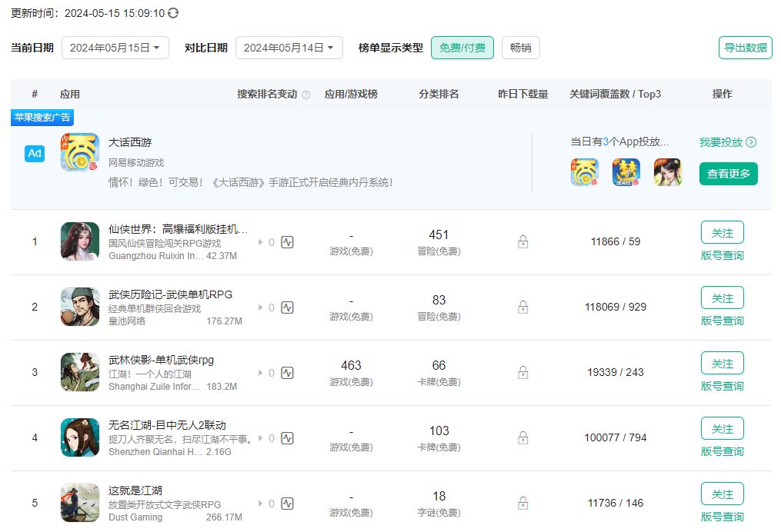
Task: Expand rank change arrow for 无名江湖
Action: pyautogui.click(x=261, y=438)
